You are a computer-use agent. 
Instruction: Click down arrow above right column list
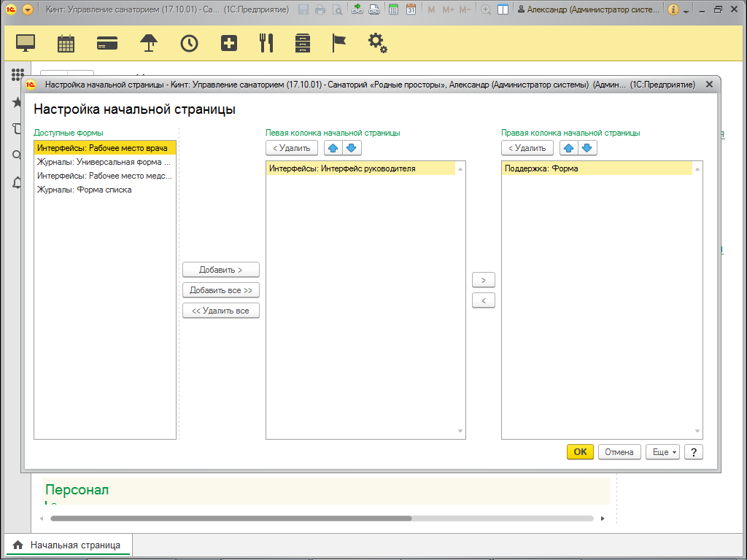tap(587, 148)
